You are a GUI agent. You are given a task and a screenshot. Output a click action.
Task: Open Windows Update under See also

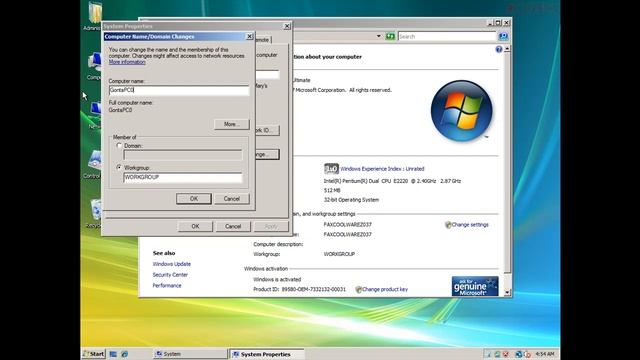pyautogui.click(x=171, y=264)
